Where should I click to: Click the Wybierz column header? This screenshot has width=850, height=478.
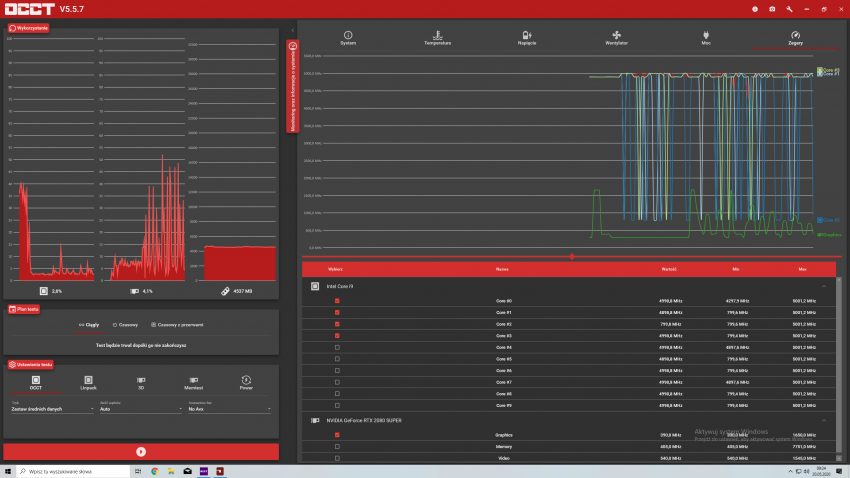point(335,269)
